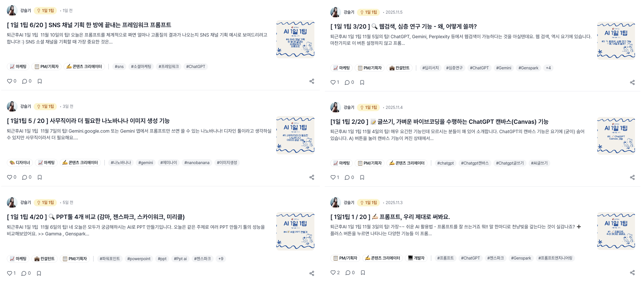
Task: Open thumbnail of the SNS 채널 기획 post
Action: tap(295, 39)
